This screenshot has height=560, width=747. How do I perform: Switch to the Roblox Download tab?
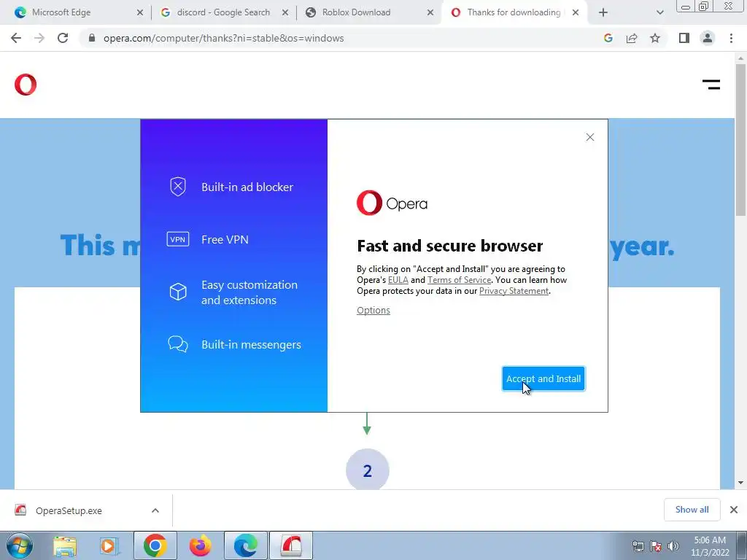pos(369,12)
